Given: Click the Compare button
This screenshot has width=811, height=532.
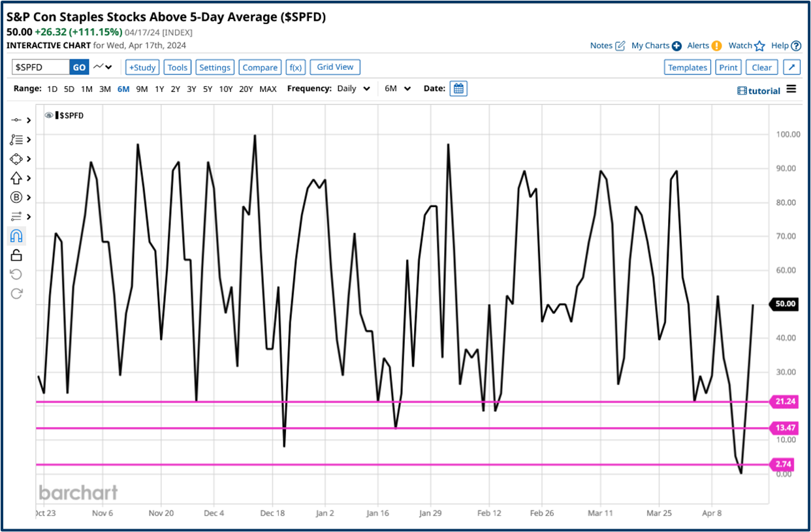Looking at the screenshot, I should (x=259, y=67).
